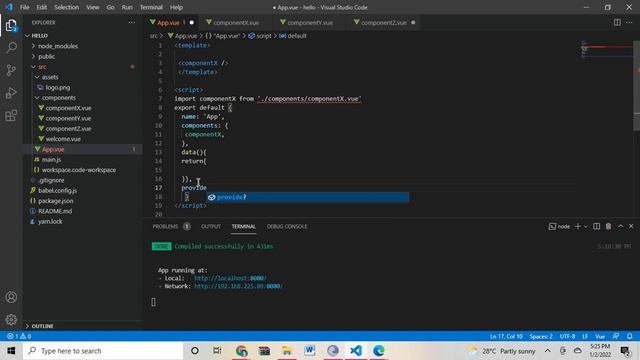Click Ln 17, Col 10 in status bar
Image resolution: width=640 pixels, height=360 pixels.
tap(506, 336)
